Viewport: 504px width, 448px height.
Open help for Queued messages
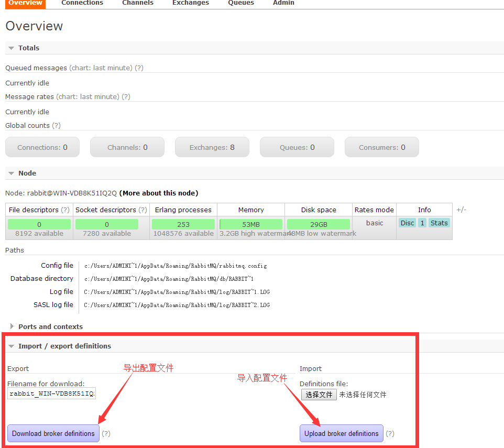click(139, 68)
